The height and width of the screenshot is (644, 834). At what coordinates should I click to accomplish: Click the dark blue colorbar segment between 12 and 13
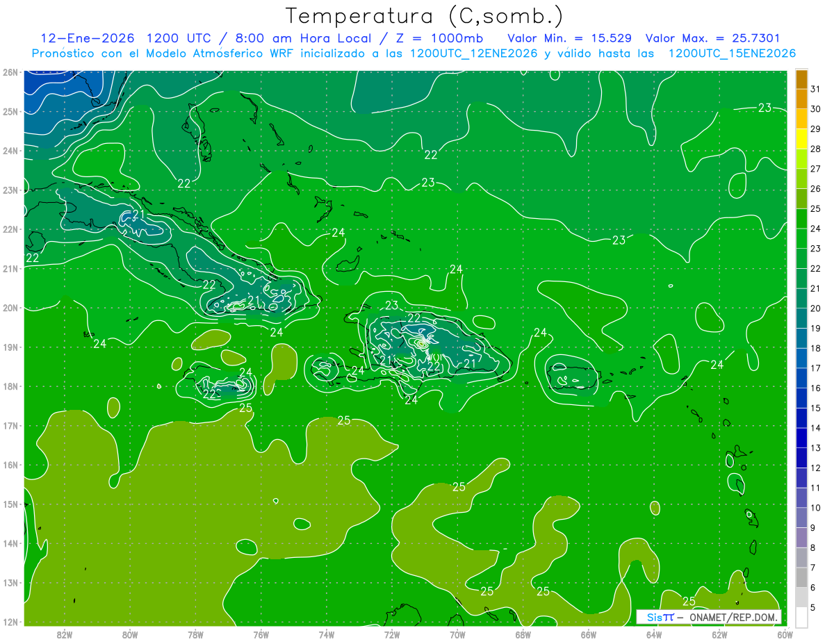click(802, 459)
